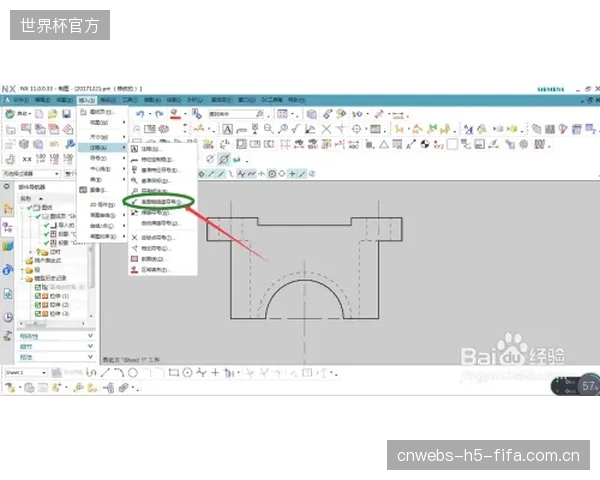The height and width of the screenshot is (480, 600).
Task: Select the Circle sketch tool
Action: [133, 372]
